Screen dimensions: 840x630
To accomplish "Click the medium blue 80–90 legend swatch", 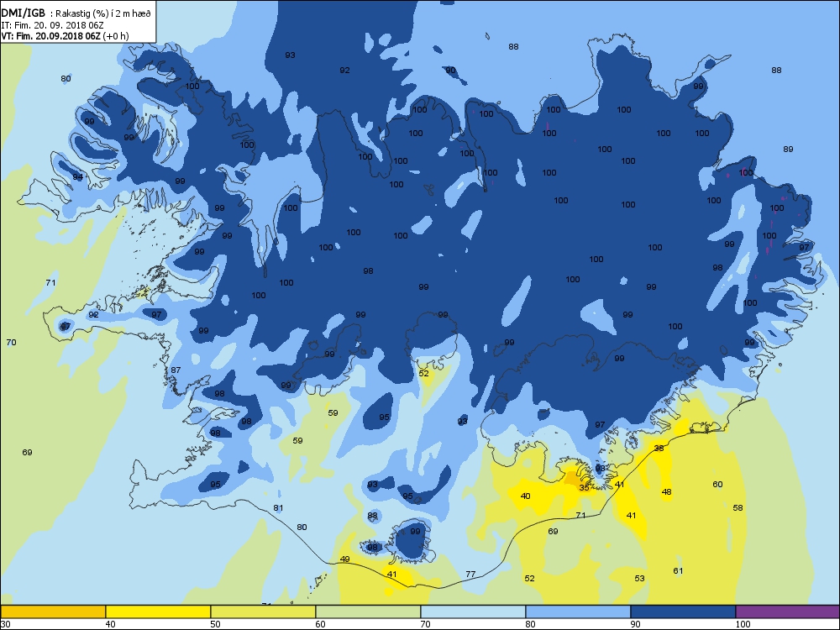I will [x=578, y=612].
